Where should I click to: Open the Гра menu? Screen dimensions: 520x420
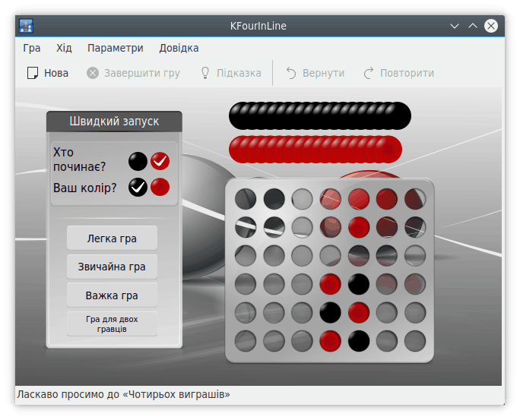click(31, 48)
